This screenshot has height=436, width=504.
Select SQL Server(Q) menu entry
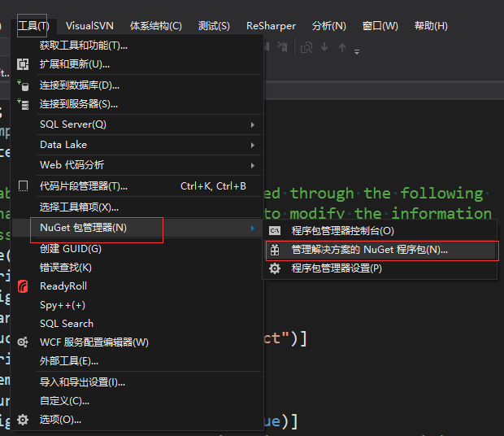tap(137, 124)
